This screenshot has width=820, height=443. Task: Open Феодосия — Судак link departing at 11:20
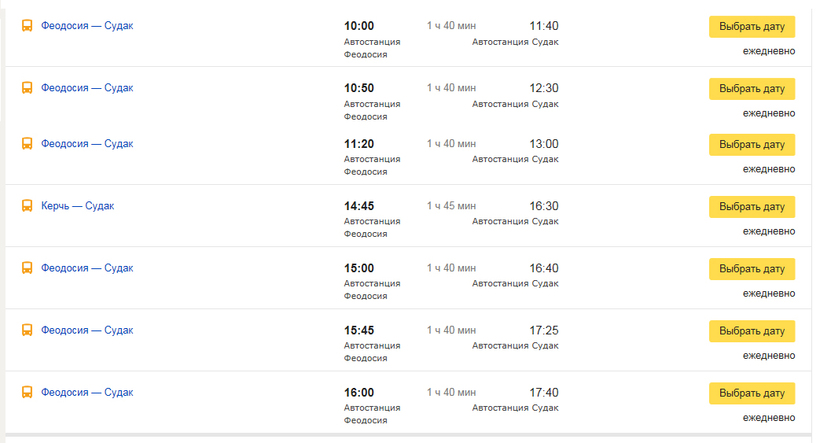87,144
